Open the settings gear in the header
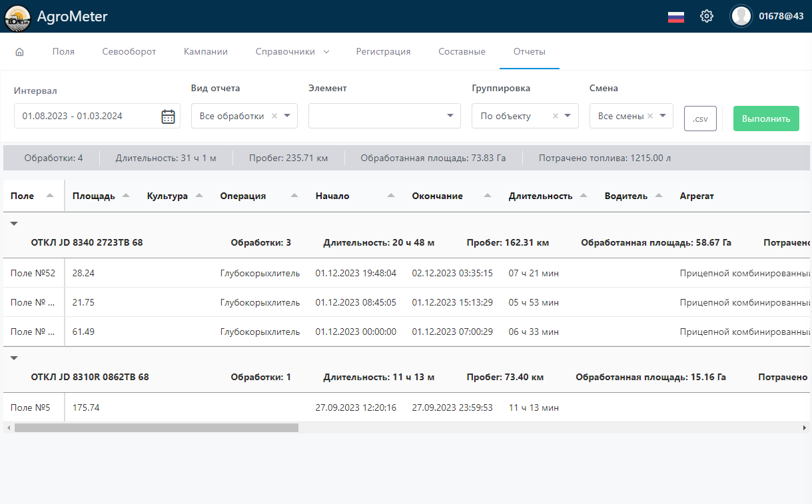Viewport: 812px width, 504px height. (x=706, y=16)
